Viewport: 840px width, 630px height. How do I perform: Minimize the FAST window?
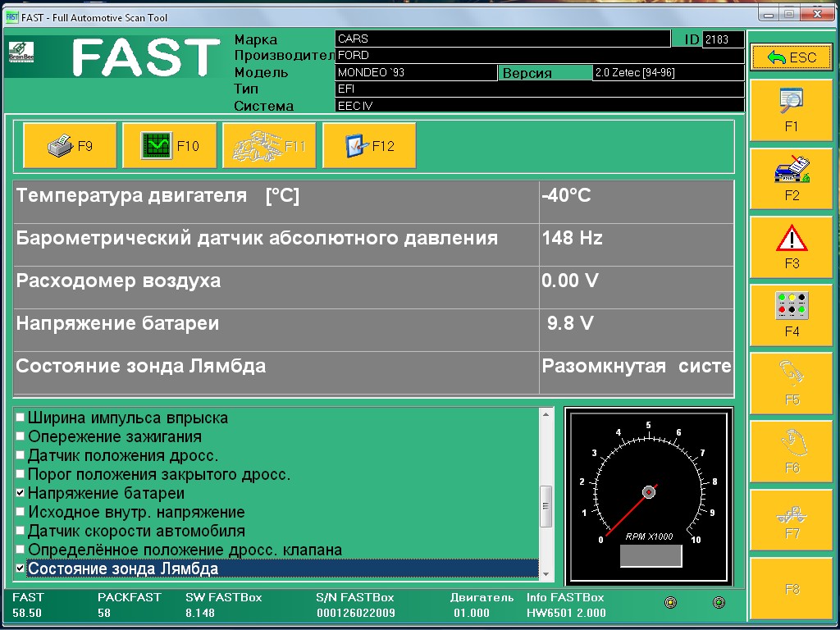(x=769, y=16)
